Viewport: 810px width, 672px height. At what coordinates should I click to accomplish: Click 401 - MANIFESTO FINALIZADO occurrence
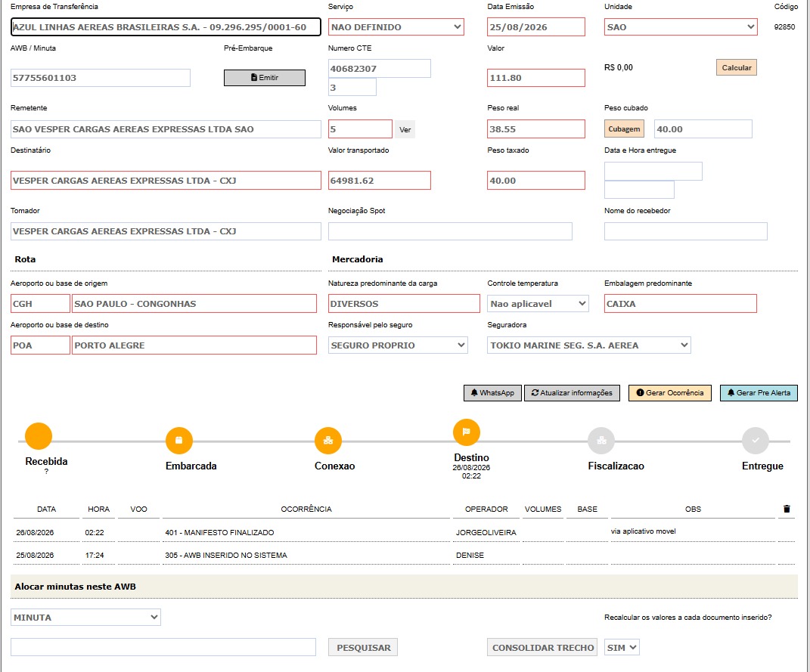[x=219, y=532]
